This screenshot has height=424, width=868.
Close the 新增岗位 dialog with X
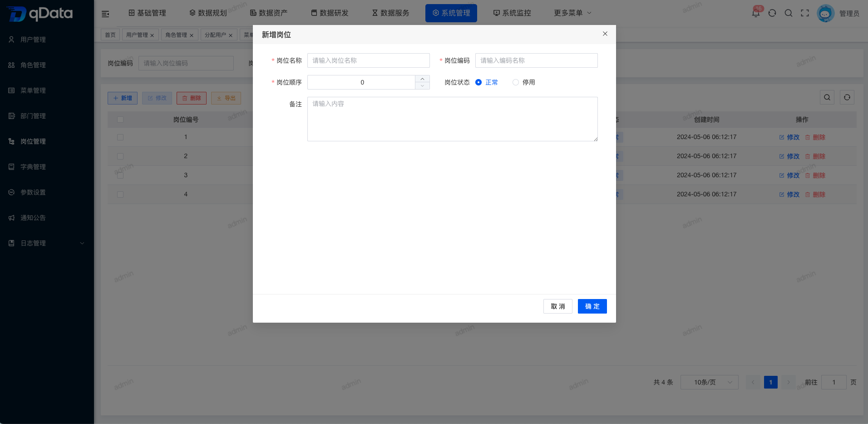pos(605,34)
